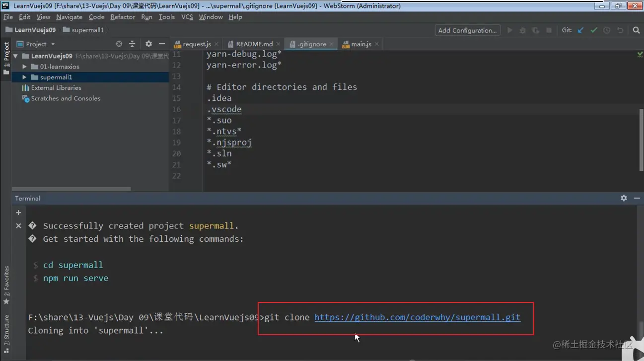Click line 16 '.vscode' in editor
This screenshot has height=361, width=644.
point(224,109)
